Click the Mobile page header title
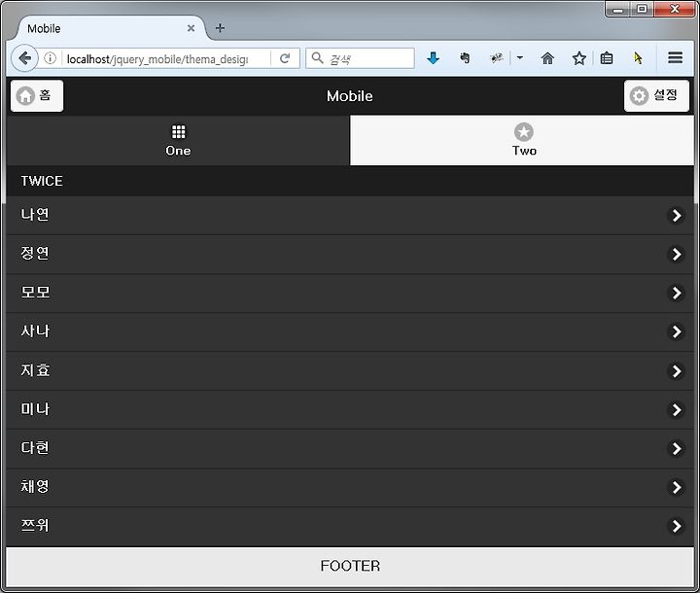 (x=350, y=96)
